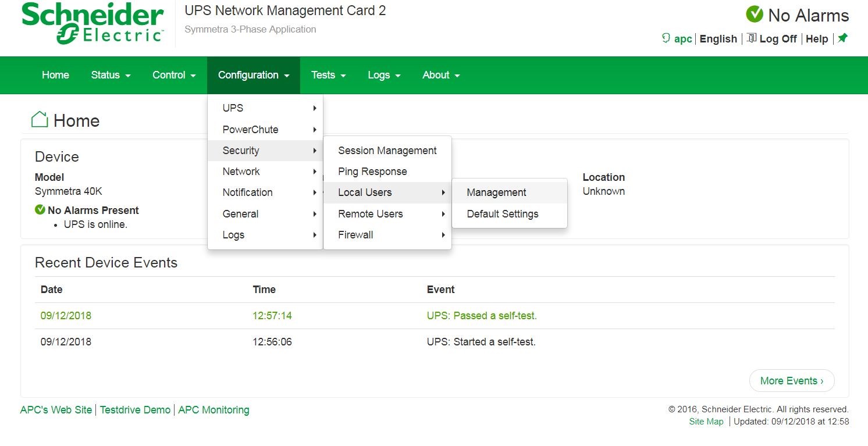868x446 pixels.
Task: Open the Help link
Action: coord(817,39)
